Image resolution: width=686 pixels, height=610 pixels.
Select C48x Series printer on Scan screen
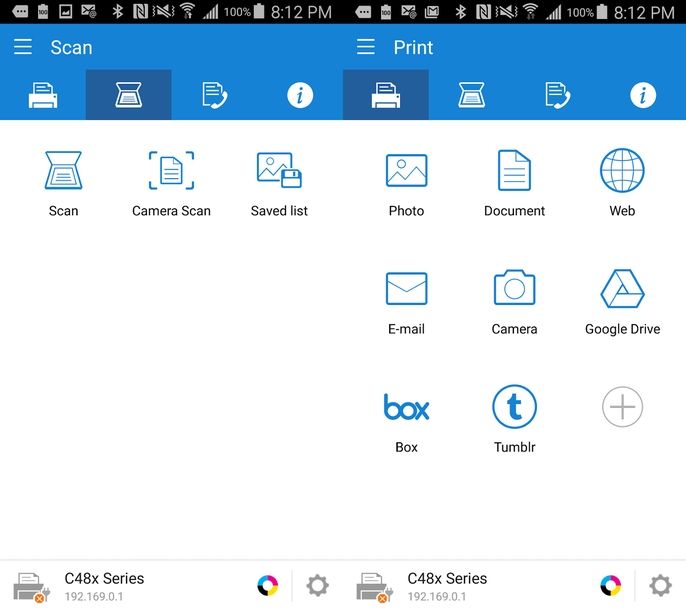(x=104, y=578)
